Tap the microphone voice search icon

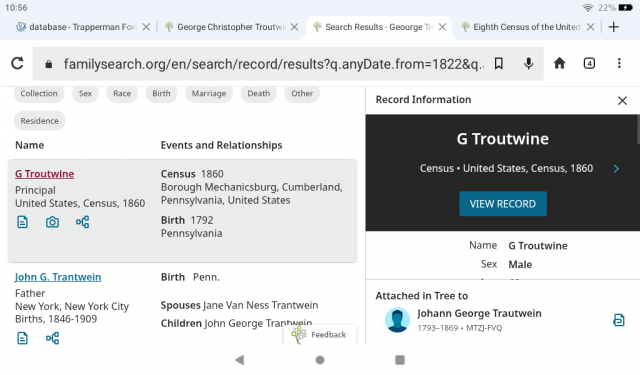[x=529, y=63]
